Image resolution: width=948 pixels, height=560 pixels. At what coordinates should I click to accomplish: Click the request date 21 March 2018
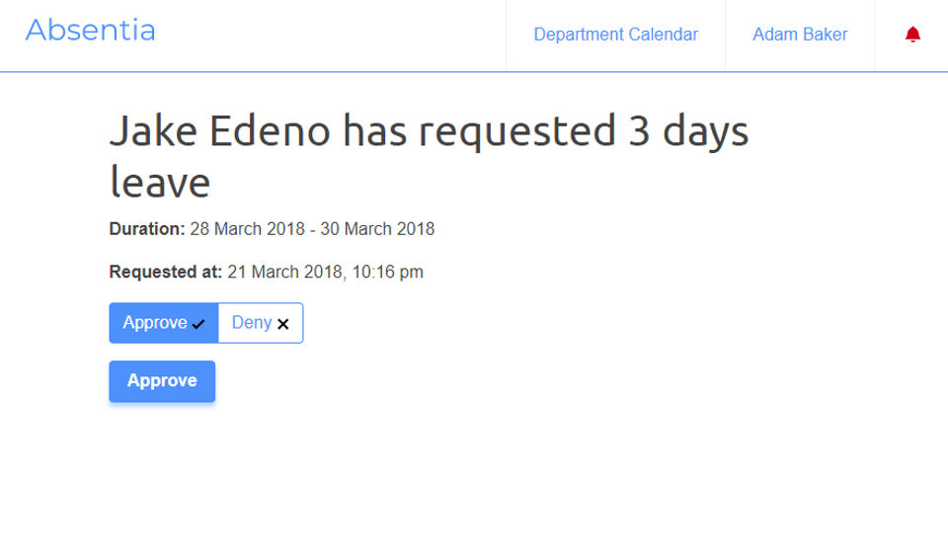click(284, 272)
